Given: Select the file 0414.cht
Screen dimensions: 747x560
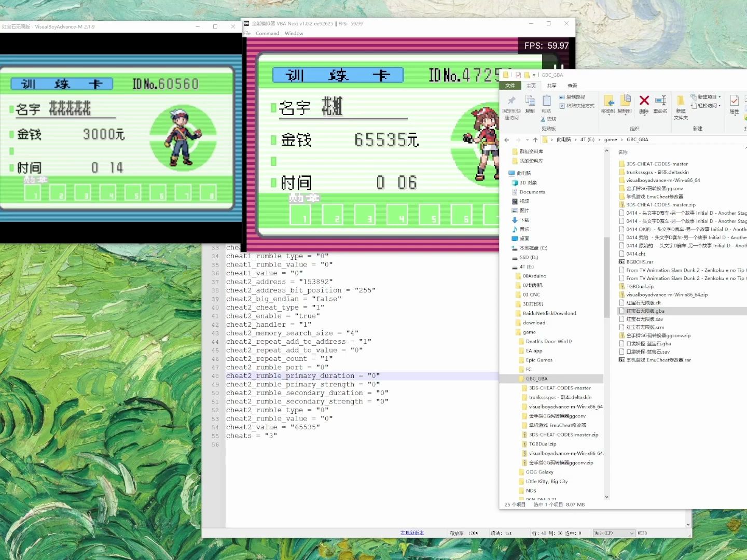Looking at the screenshot, I should click(632, 254).
